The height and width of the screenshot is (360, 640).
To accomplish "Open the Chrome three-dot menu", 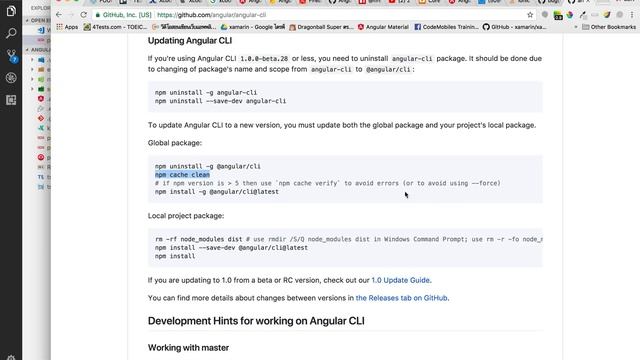I will (632, 15).
